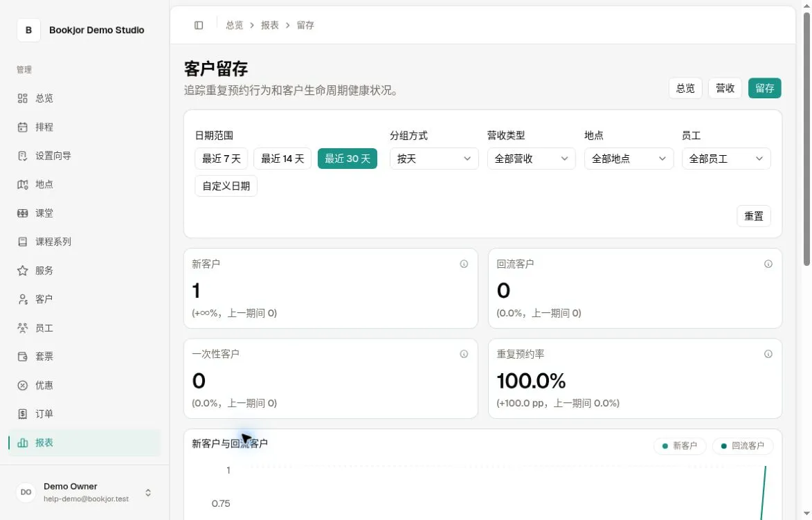Switch to the 营收 report tab
This screenshot has height=520, width=812.
click(725, 88)
